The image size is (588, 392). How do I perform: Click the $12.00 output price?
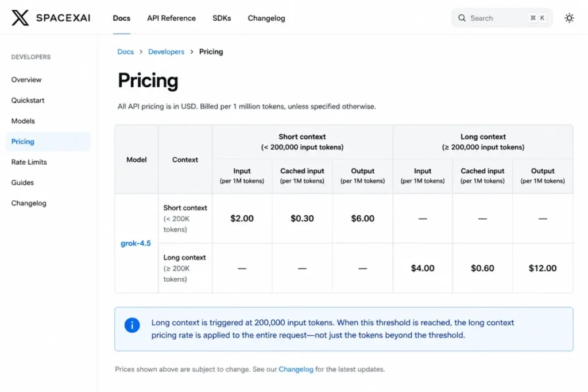[543, 268]
